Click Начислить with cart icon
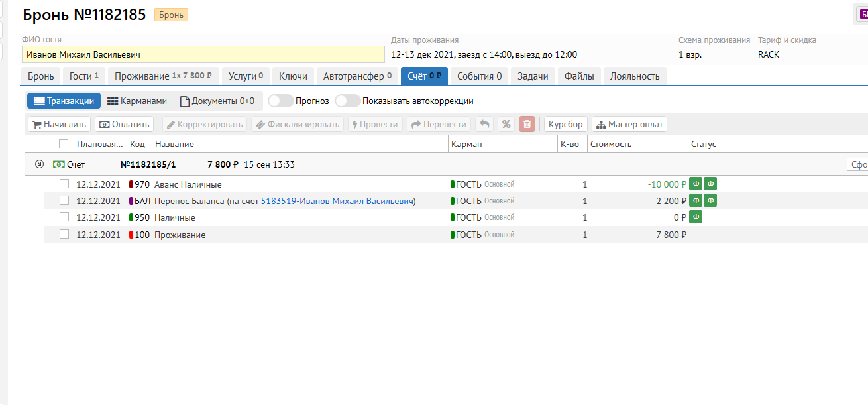868x405 pixels. click(x=59, y=124)
